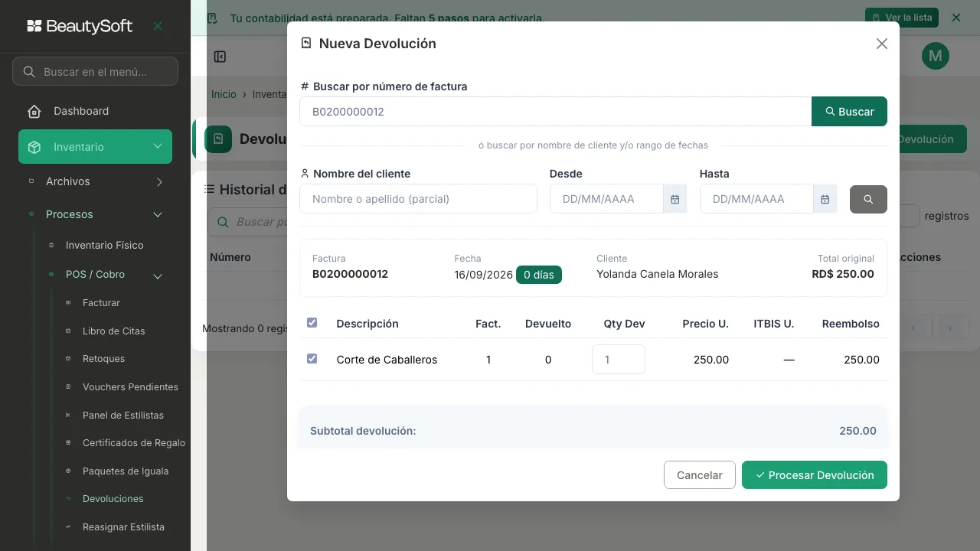Click the green Buscar button

pos(849,112)
